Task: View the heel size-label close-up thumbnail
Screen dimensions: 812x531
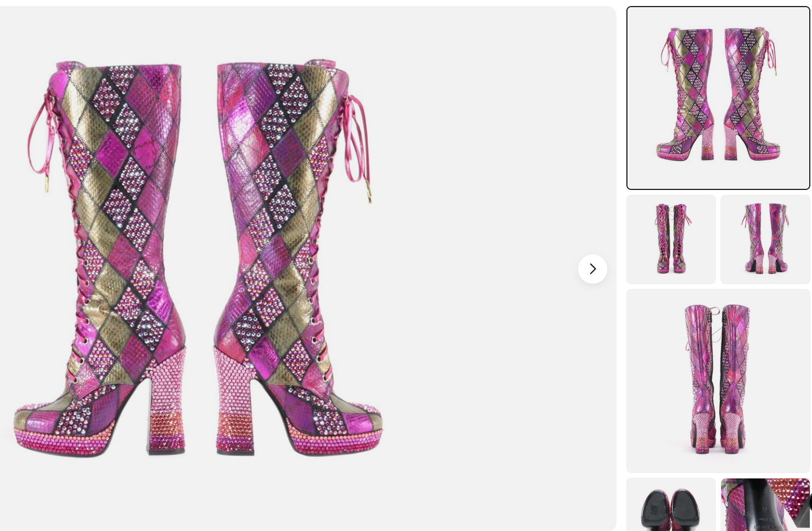Action: click(765, 504)
